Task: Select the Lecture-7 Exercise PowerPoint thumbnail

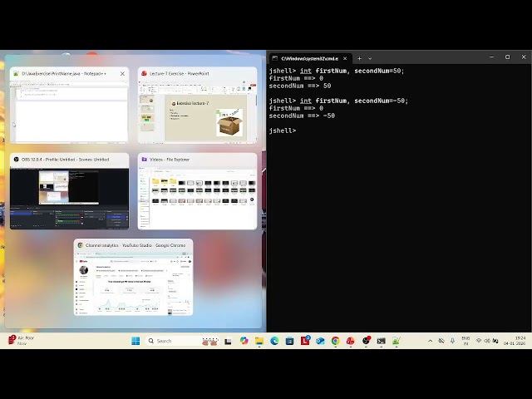Action: pyautogui.click(x=197, y=106)
